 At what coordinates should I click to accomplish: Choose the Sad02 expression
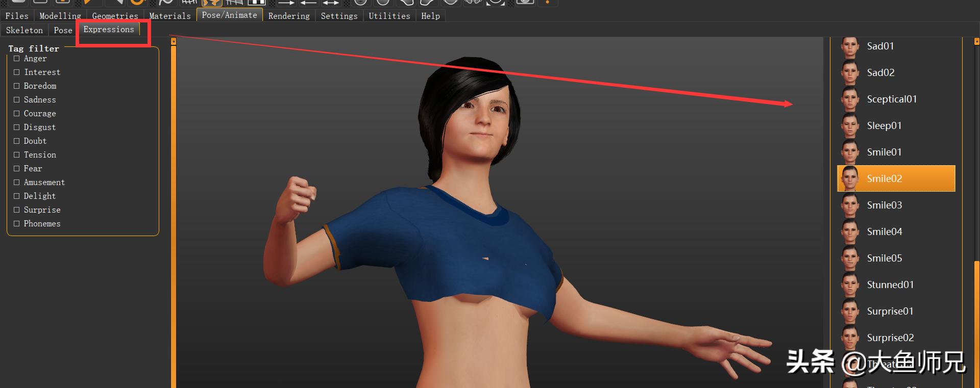click(896, 73)
